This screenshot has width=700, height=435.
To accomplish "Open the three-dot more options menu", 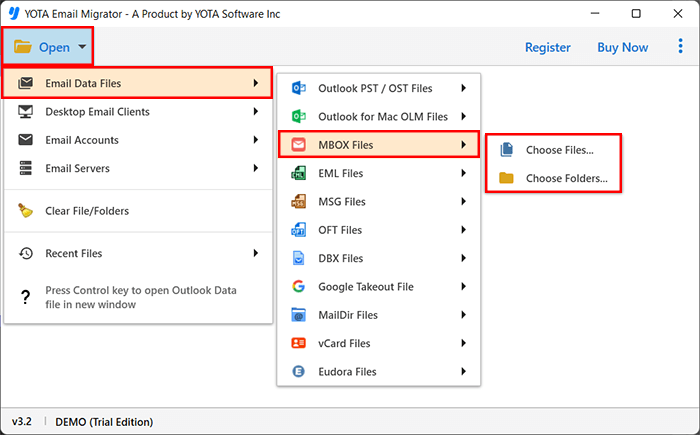I will (x=680, y=46).
